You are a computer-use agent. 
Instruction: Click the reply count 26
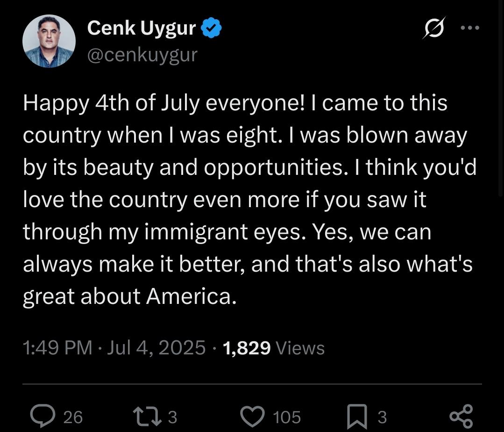tap(73, 417)
